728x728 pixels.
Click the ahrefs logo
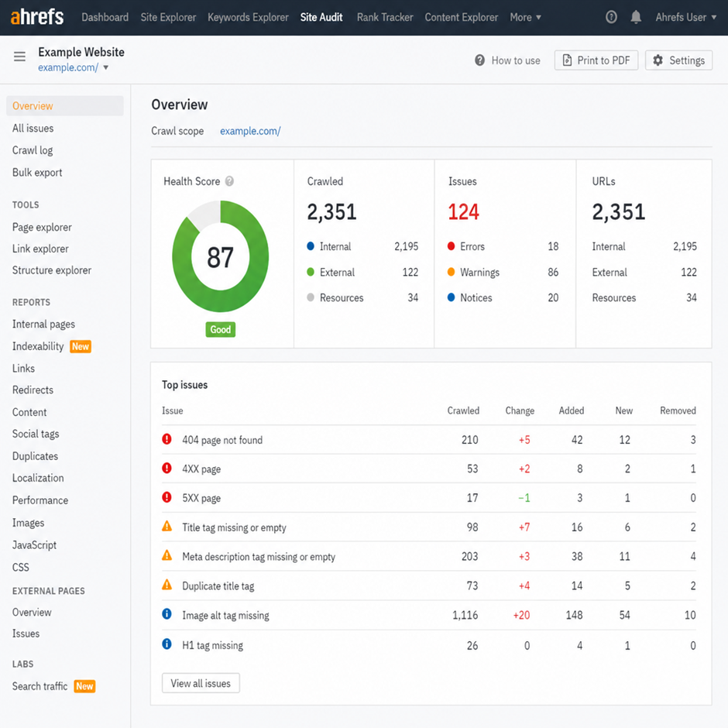pyautogui.click(x=36, y=17)
